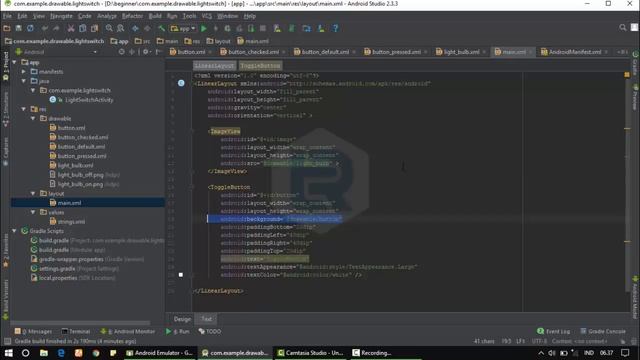Open the app run configuration dropdown
640x360 pixels.
pos(183,28)
